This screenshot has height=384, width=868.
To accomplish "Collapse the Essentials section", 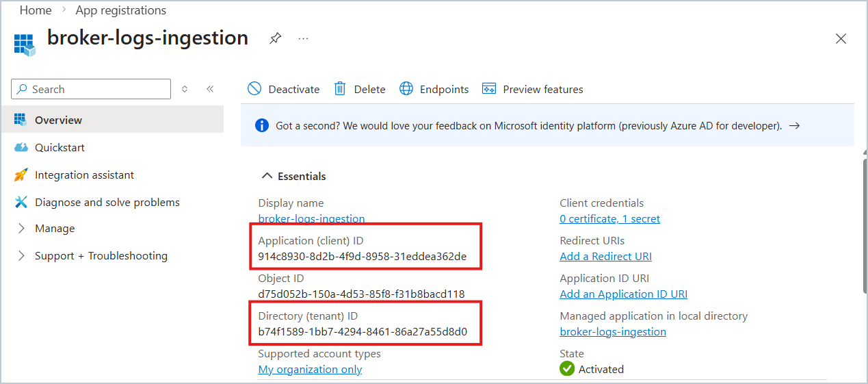I will 294,177.
